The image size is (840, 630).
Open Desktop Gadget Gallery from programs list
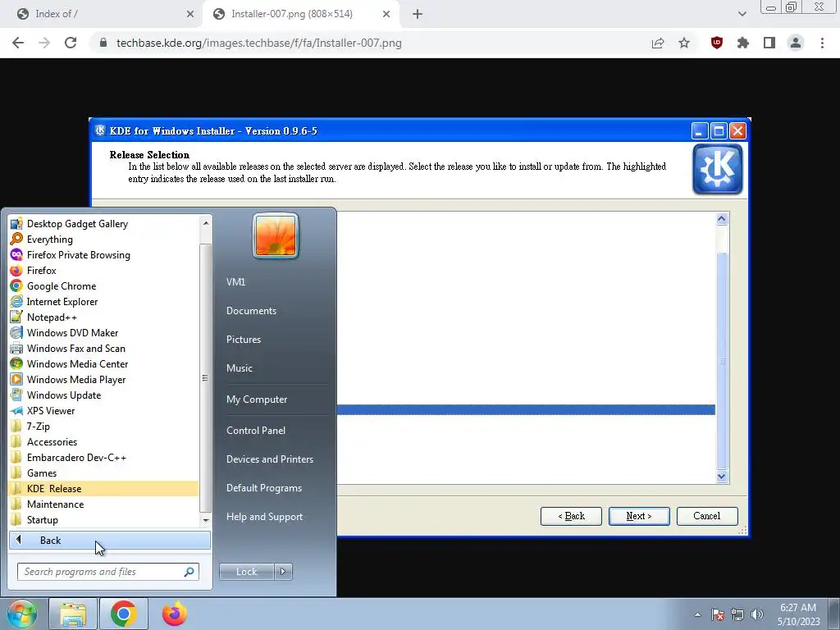point(103,223)
